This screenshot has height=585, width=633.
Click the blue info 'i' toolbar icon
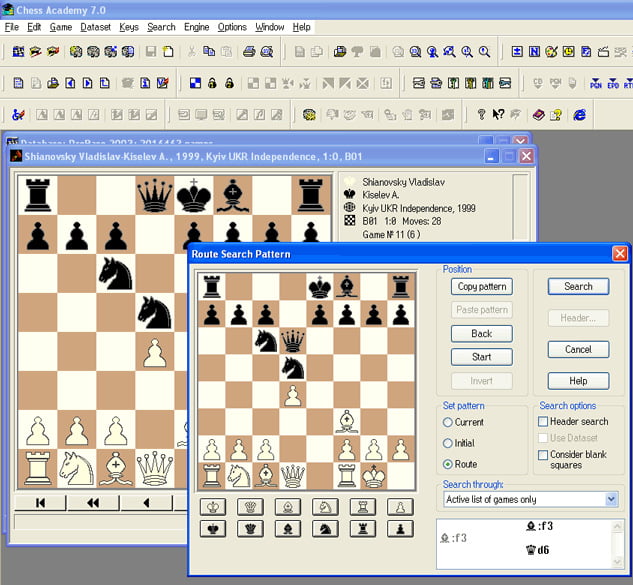click(x=145, y=83)
